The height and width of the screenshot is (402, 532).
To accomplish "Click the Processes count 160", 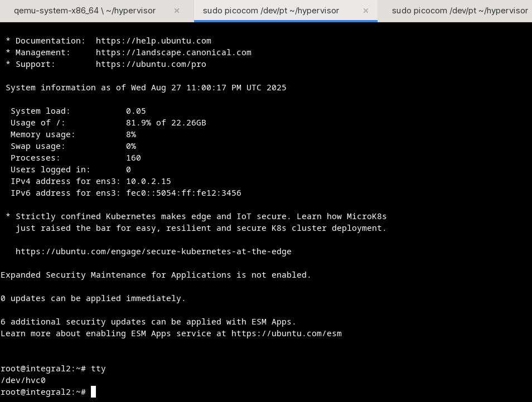I will click(x=133, y=158).
